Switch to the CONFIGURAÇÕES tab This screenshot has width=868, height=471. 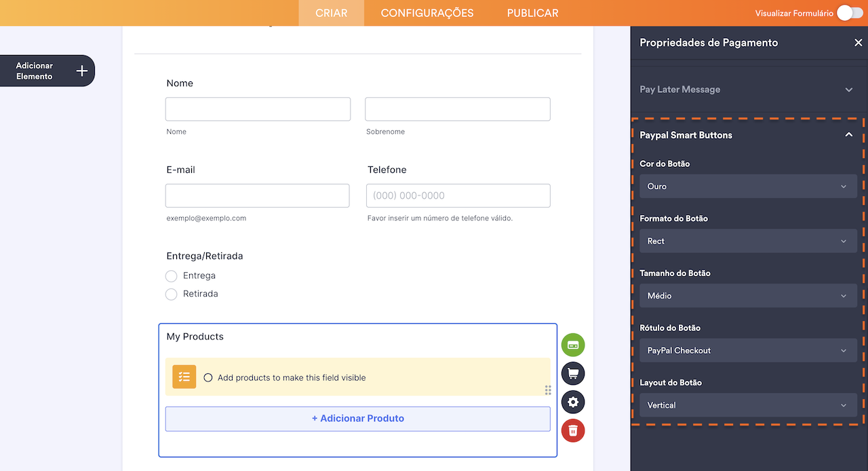pos(427,12)
